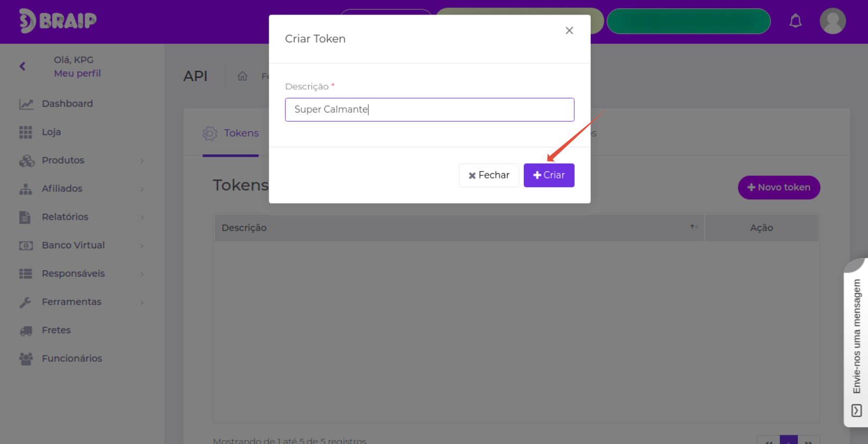The image size is (868, 444).
Task: Open the Meu perfil link
Action: point(77,73)
